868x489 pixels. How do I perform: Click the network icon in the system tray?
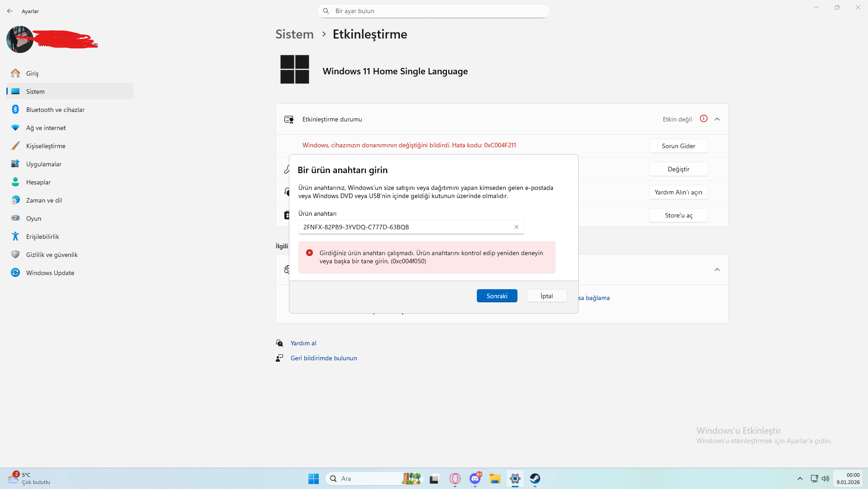pyautogui.click(x=814, y=479)
